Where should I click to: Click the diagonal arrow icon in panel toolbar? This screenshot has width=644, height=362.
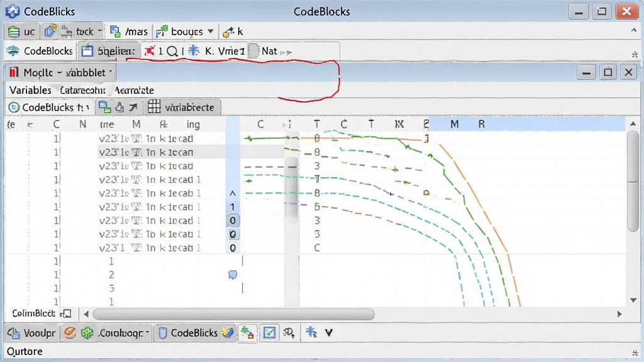click(133, 107)
